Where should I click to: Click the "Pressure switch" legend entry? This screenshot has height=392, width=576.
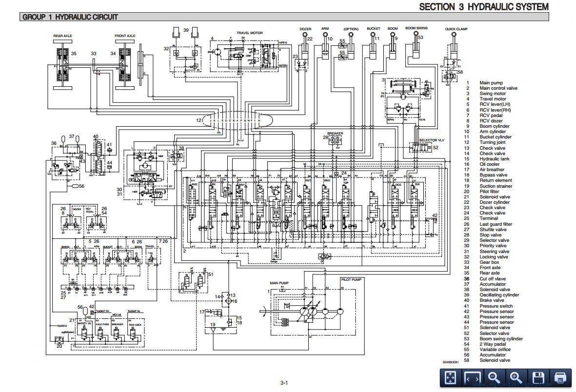(496, 306)
